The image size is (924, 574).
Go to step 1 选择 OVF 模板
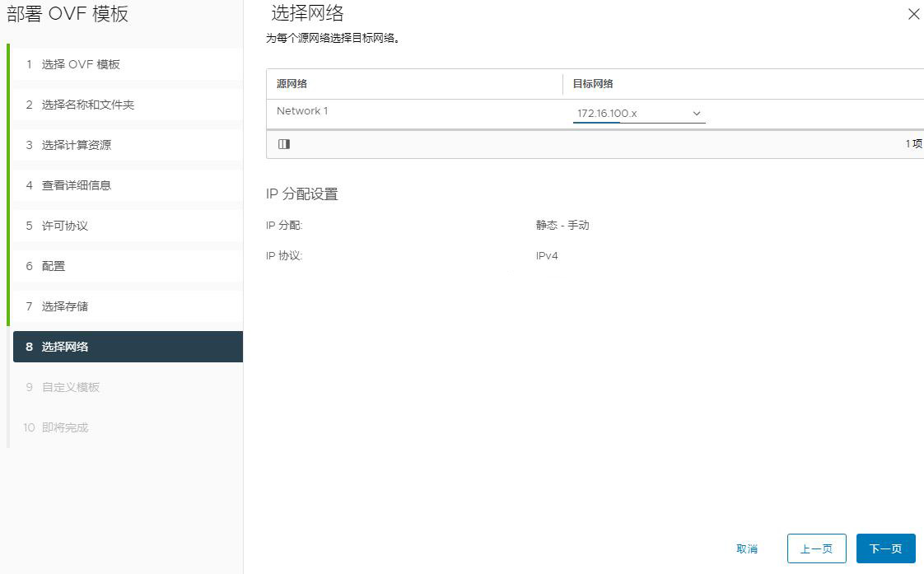[81, 64]
